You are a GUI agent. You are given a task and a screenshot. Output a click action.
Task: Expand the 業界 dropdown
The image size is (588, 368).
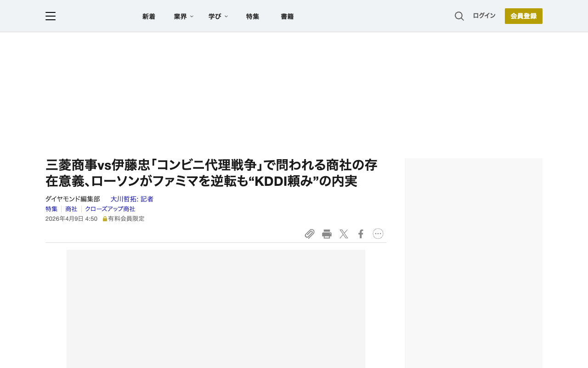(x=184, y=17)
